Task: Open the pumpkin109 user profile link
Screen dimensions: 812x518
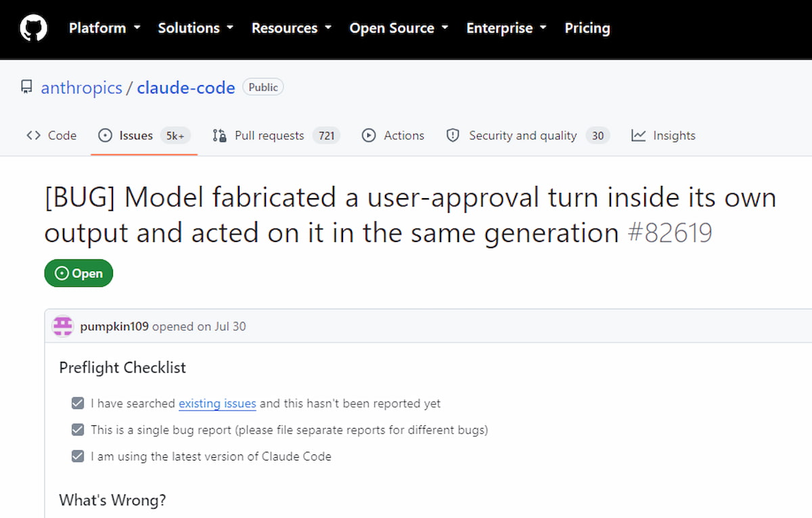Action: tap(114, 327)
